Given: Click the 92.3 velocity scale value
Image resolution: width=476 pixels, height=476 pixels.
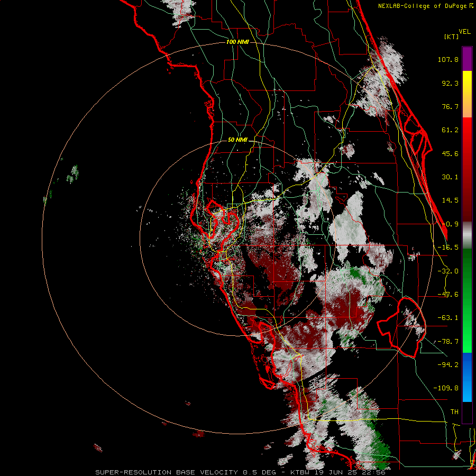Looking at the screenshot, I should pyautogui.click(x=450, y=83).
